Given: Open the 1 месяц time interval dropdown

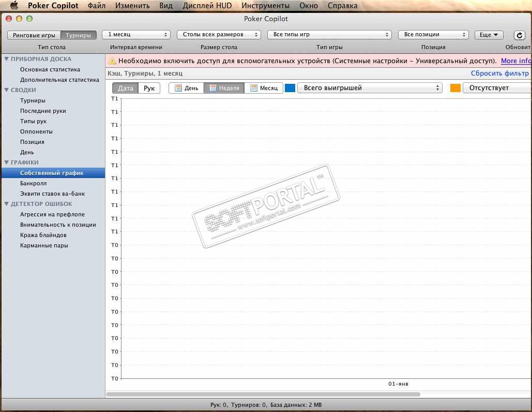Looking at the screenshot, I should (x=136, y=35).
